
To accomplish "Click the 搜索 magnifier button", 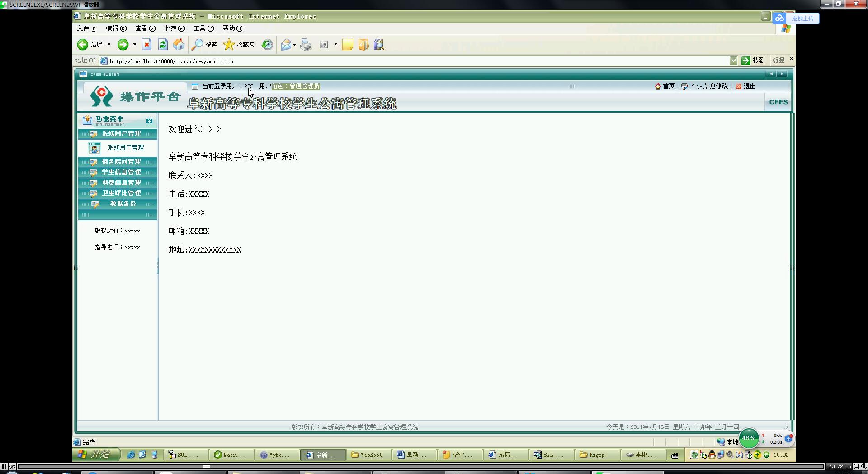I will [204, 44].
